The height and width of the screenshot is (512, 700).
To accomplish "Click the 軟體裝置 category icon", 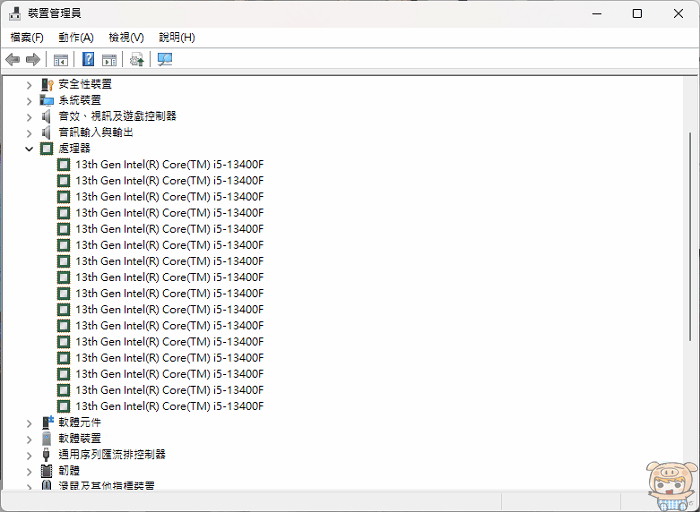I will [47, 438].
